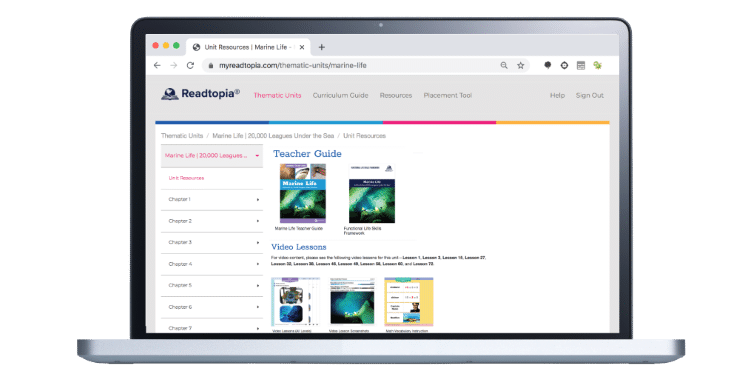Screen dimensions: 740x383
Task: Open the Thematic Units menu
Action: 278,95
